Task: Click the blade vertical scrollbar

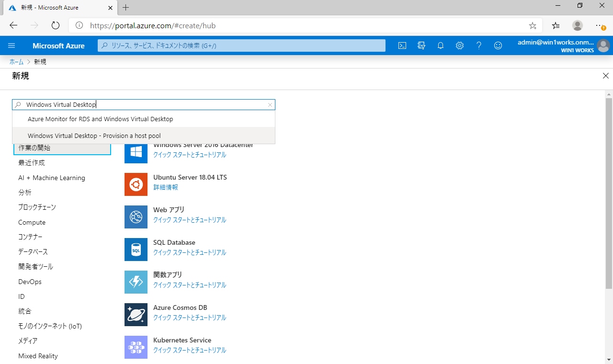Action: (x=609, y=193)
